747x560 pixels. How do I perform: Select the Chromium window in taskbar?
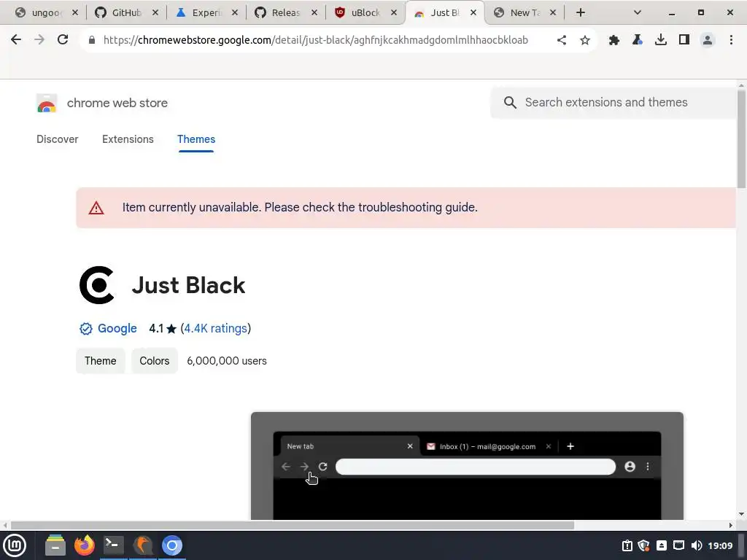coord(172,545)
